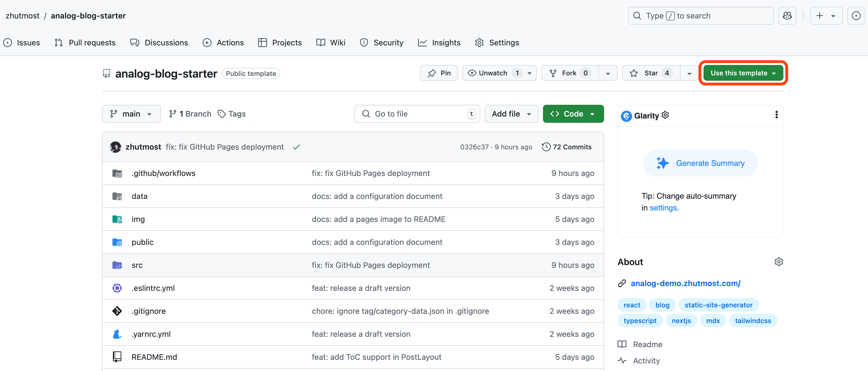Screen dimensions: 868x371
Task: Open the analog-demo.zhutmost.com link
Action: click(686, 283)
